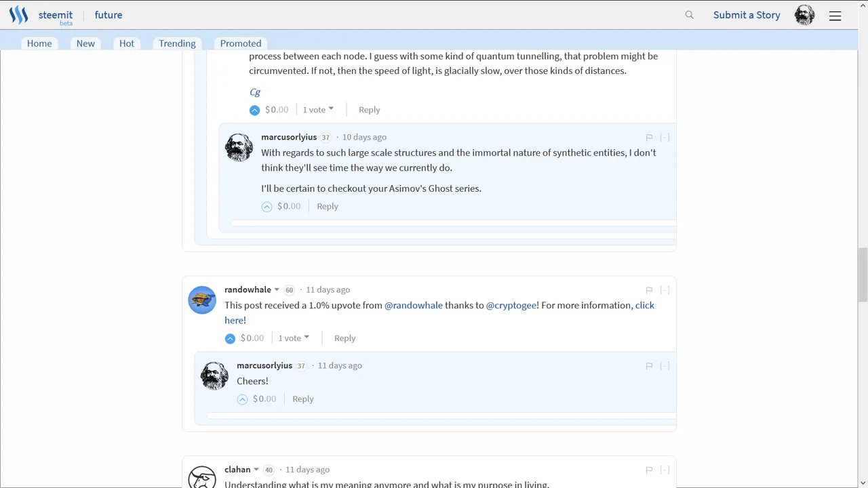Open randowhale's turtle avatar
The height and width of the screenshot is (488, 868).
coord(202,300)
